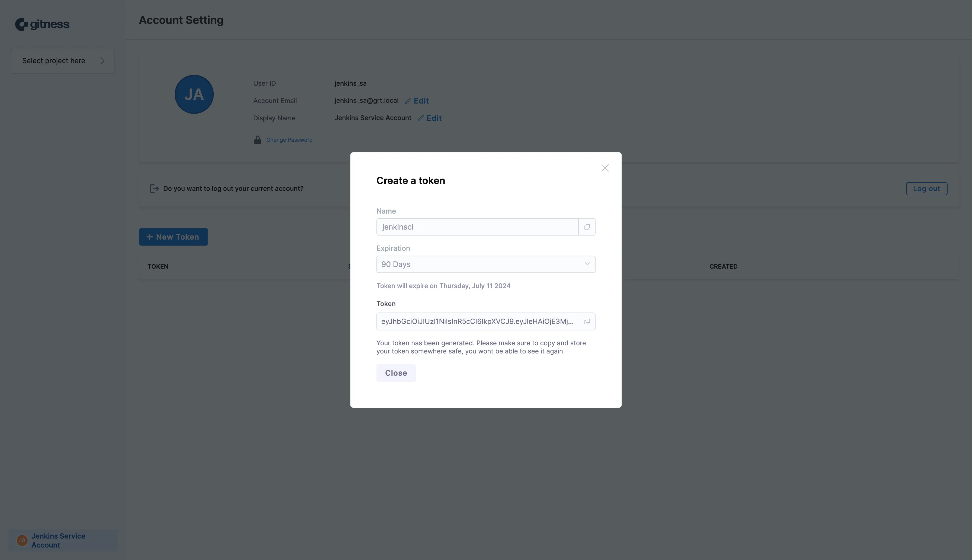Click the Close button in token dialog
This screenshot has width=972, height=560.
396,373
